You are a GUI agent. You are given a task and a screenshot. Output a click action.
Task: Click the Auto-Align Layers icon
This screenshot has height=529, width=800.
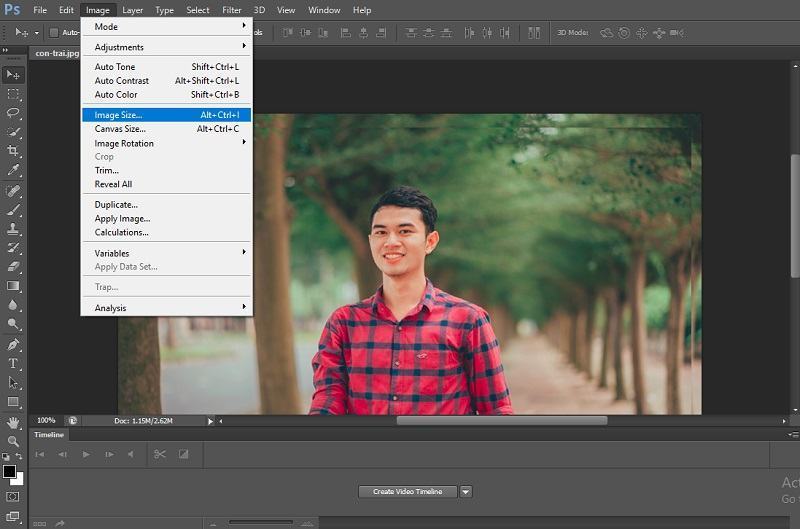pyautogui.click(x=534, y=33)
